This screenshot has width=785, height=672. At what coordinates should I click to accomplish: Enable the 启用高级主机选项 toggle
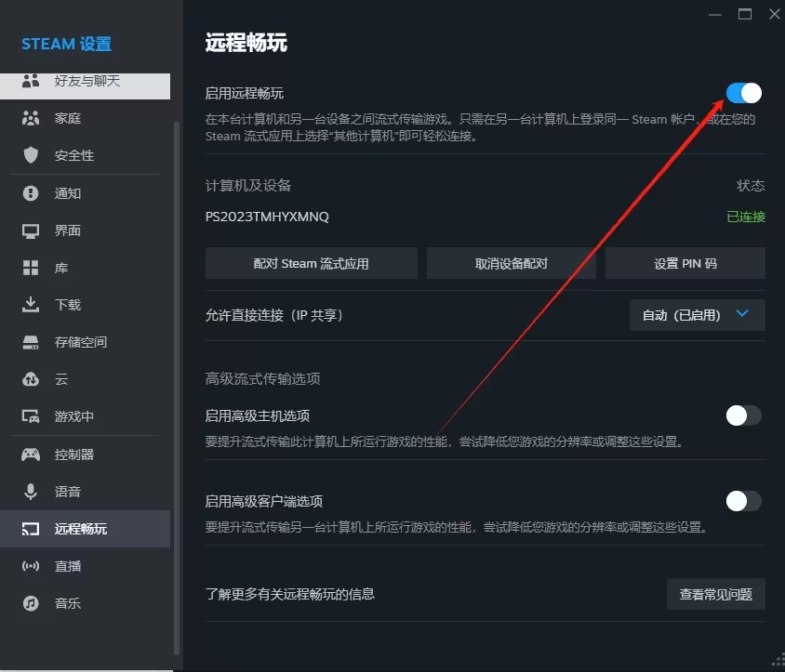(744, 415)
